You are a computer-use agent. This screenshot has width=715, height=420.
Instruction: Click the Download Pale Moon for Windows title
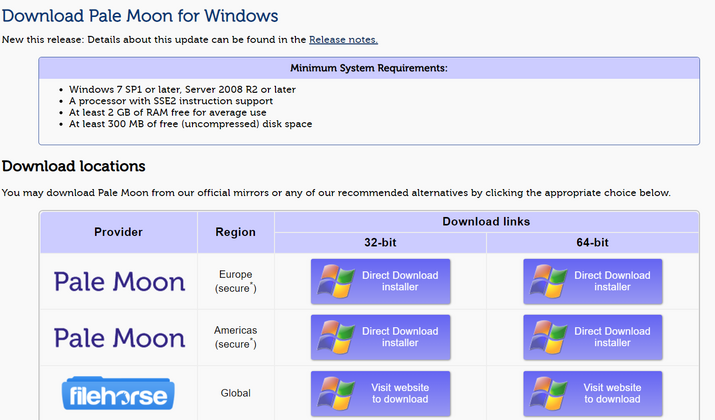(140, 16)
